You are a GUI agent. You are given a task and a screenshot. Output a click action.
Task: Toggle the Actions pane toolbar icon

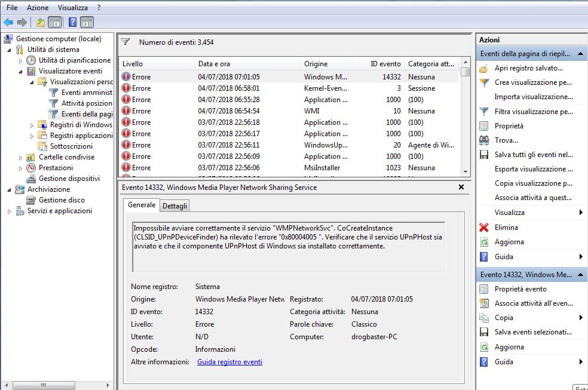tap(87, 23)
